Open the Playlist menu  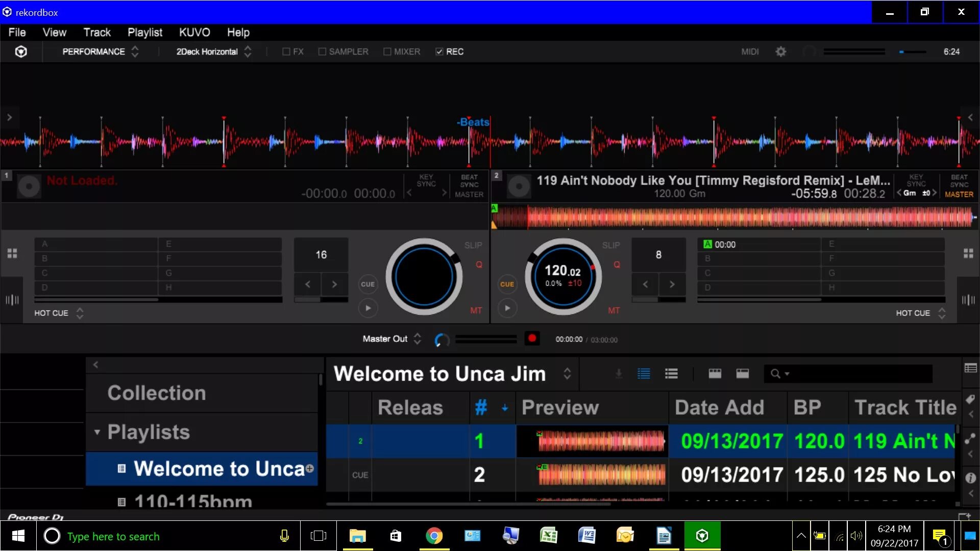pos(145,32)
